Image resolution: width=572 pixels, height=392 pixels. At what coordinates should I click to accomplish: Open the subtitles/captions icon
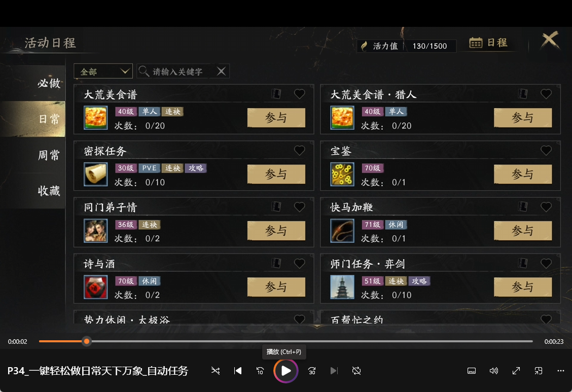click(471, 371)
